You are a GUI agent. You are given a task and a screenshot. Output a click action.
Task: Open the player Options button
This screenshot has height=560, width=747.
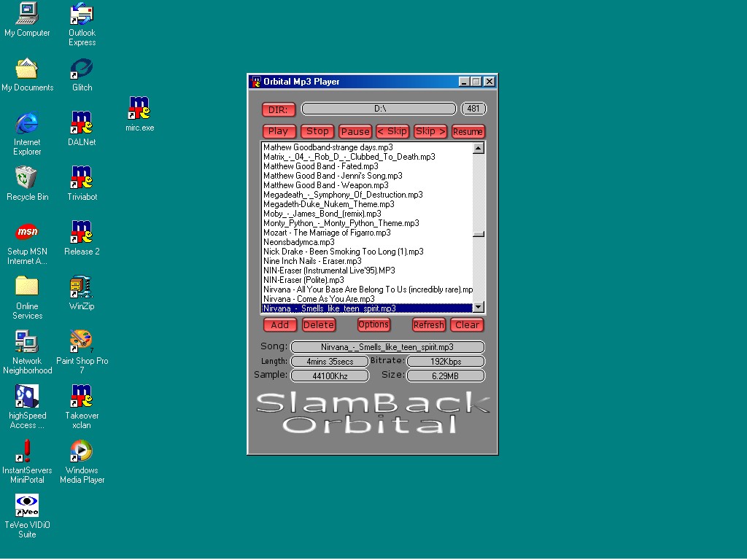tap(373, 324)
